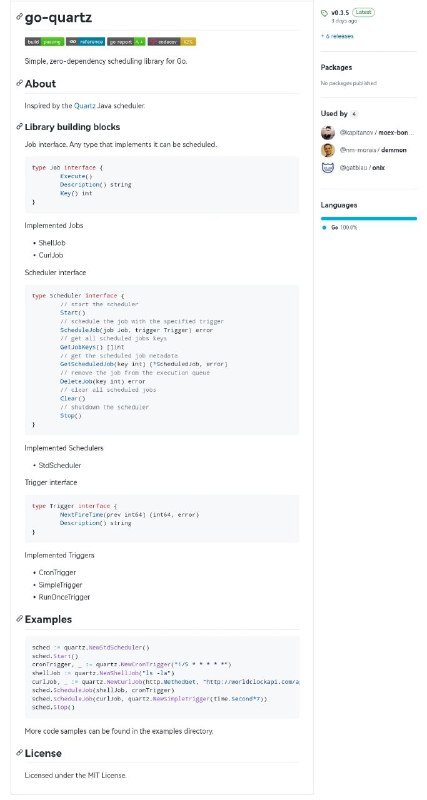Click the anchor icon next to Examples heading
The height and width of the screenshot is (800, 427).
[x=19, y=619]
